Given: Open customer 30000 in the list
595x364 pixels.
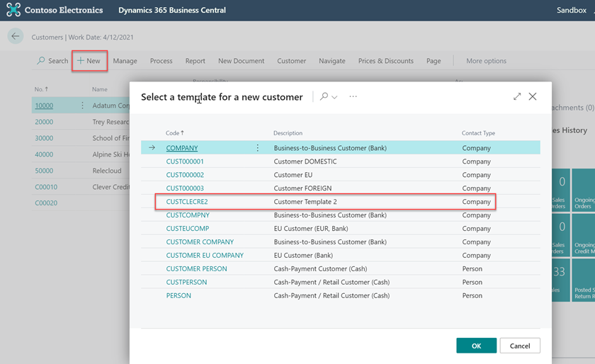Looking at the screenshot, I should click(44, 138).
